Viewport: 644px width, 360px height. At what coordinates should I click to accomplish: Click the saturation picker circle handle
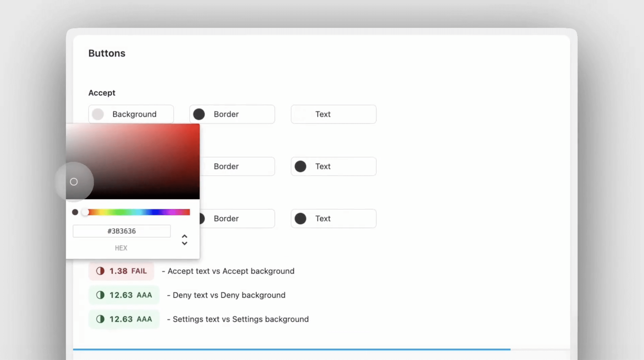[74, 182]
